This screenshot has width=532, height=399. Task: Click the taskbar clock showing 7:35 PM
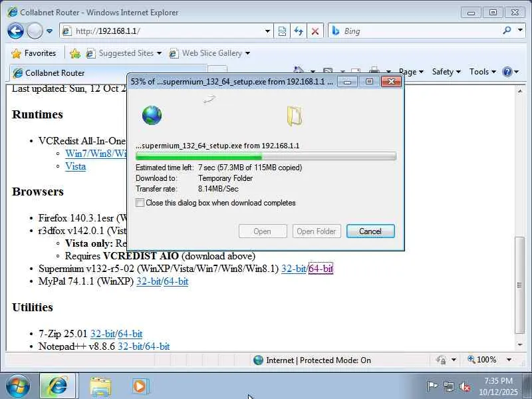coord(498,386)
